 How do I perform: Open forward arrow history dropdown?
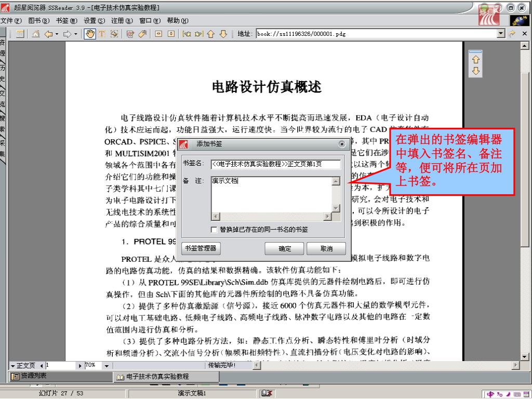76,34
